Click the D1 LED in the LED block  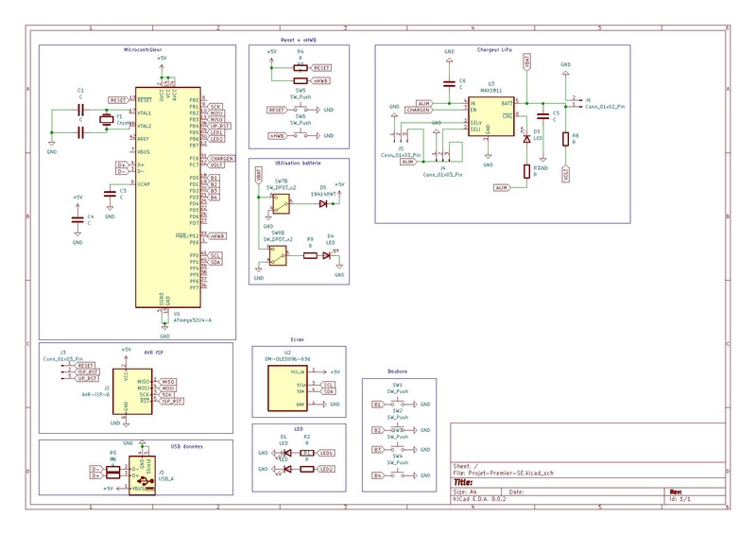(287, 453)
